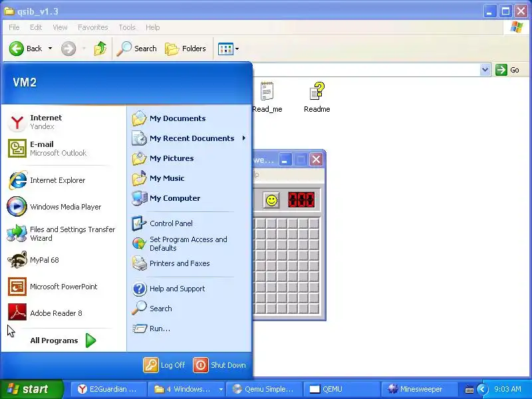Click the Up folder toolbar icon
The width and height of the screenshot is (532, 399).
tap(100, 49)
